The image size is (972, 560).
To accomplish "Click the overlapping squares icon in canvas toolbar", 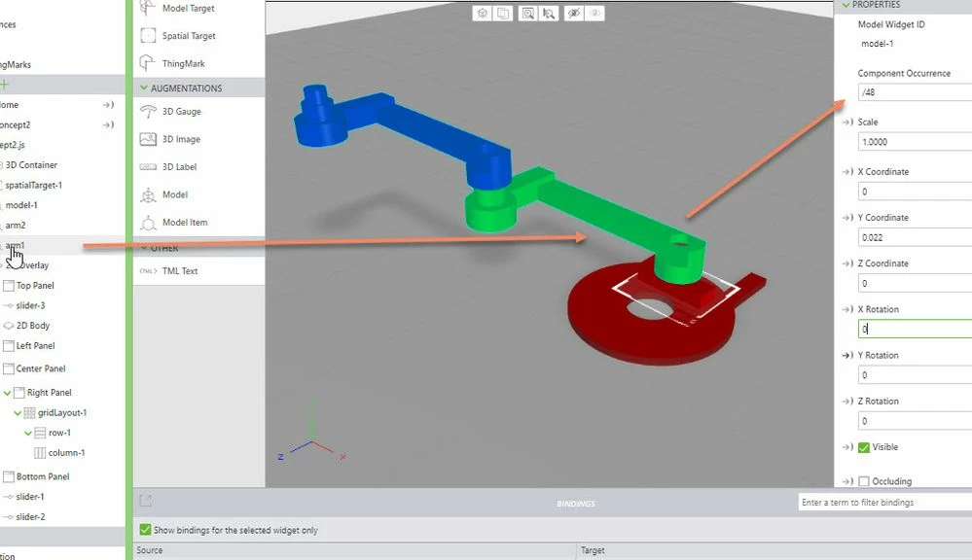I will pyautogui.click(x=503, y=13).
